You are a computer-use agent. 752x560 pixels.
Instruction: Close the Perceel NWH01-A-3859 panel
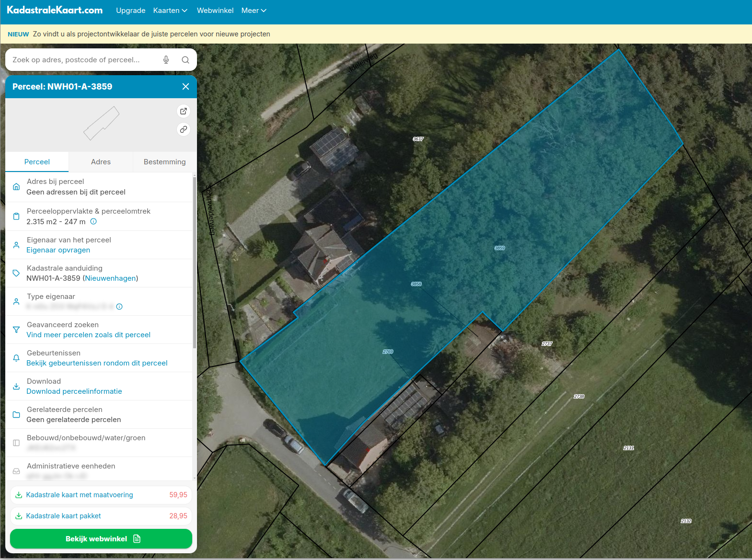tap(185, 87)
